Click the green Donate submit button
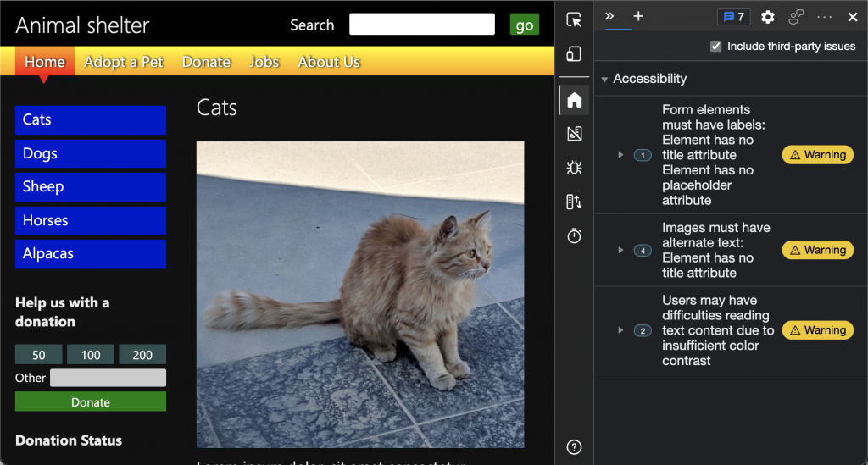 coord(91,401)
